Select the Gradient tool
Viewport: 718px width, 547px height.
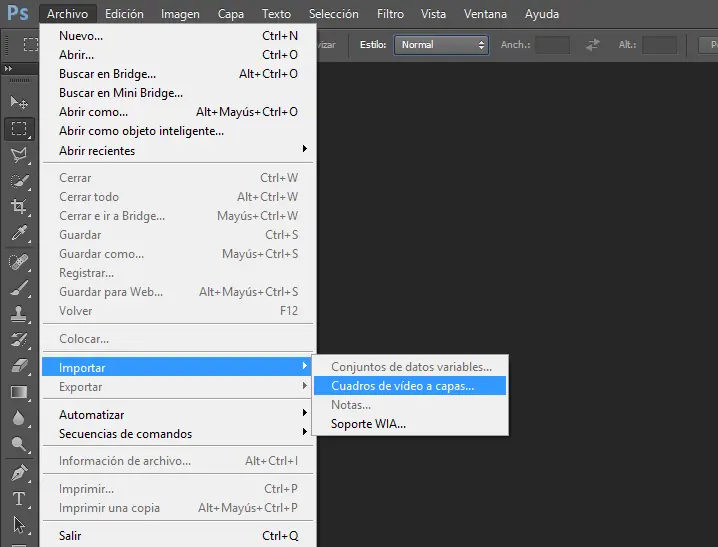coord(19,392)
